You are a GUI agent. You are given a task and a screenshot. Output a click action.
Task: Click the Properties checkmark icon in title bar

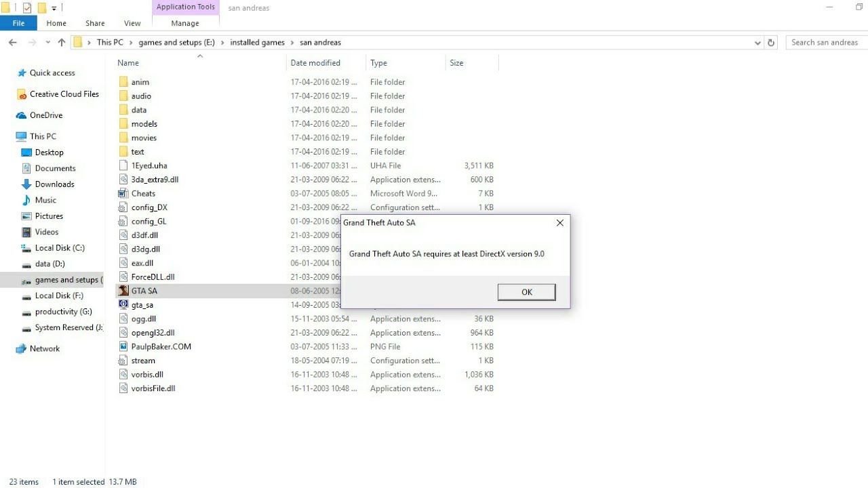(x=27, y=8)
